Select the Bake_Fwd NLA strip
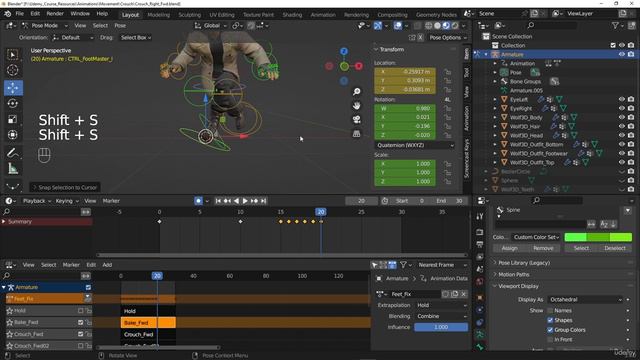The height and width of the screenshot is (360, 640). tap(148, 323)
